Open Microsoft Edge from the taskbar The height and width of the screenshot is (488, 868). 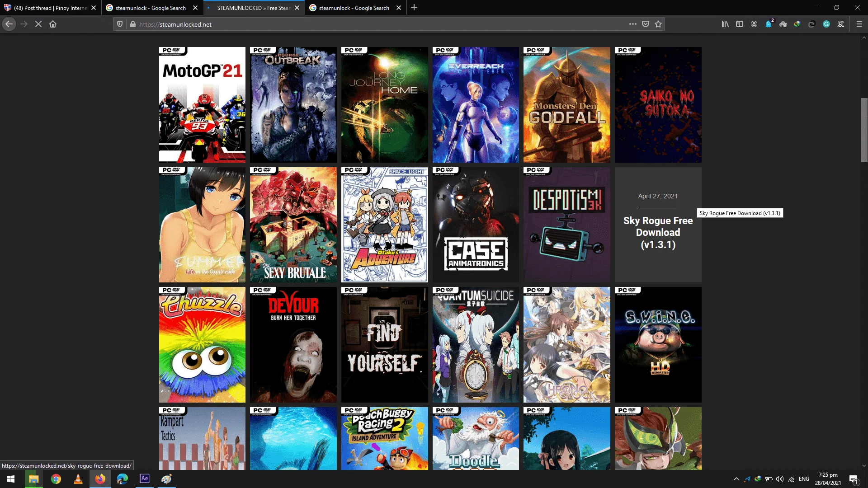122,479
